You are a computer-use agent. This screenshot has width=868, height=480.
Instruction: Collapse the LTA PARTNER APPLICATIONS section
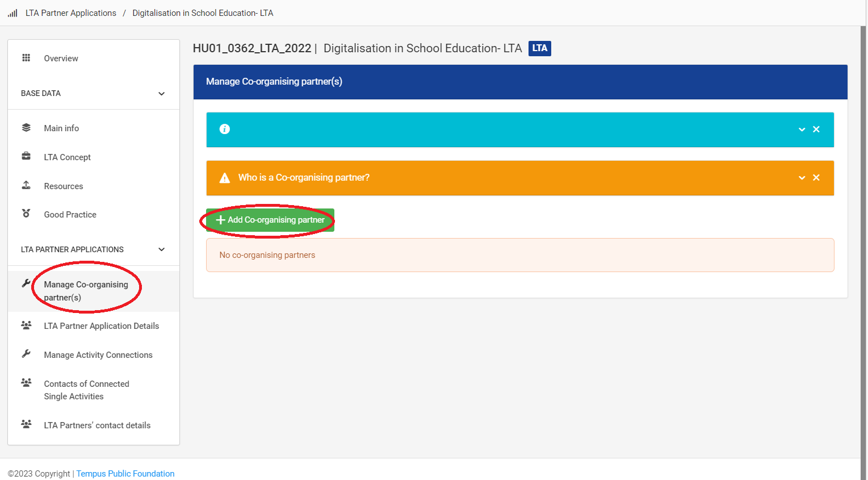click(x=161, y=249)
